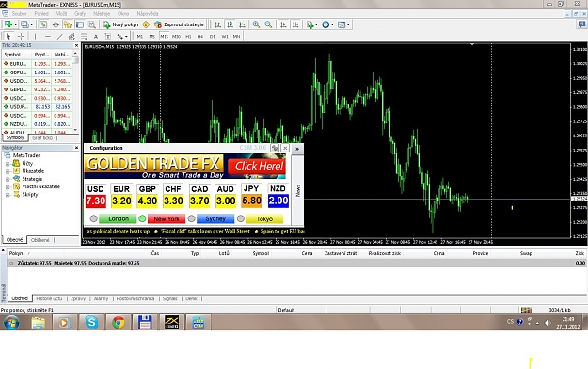
Task: Open the Templates dropdown arrow
Action: pyautogui.click(x=348, y=24)
